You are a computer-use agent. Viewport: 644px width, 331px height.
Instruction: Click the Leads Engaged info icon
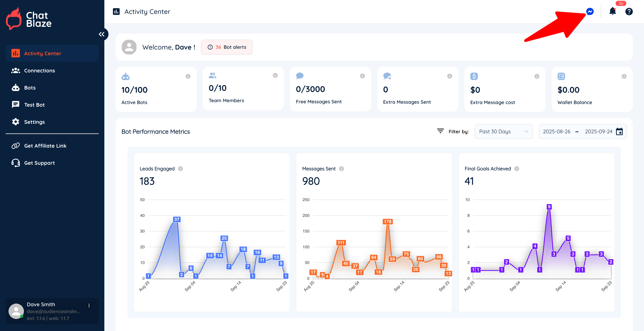pyautogui.click(x=180, y=169)
